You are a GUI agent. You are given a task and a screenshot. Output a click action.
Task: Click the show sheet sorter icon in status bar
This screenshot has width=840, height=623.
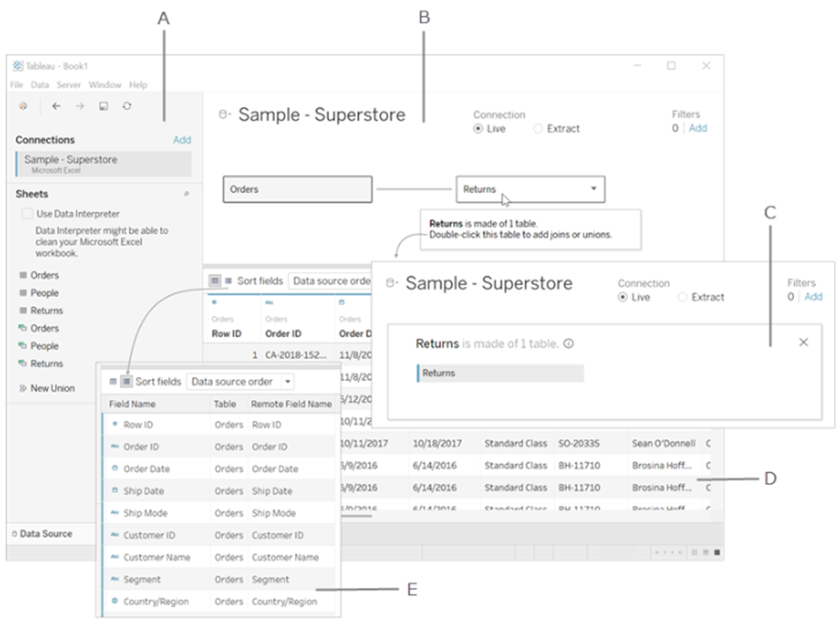(x=694, y=553)
